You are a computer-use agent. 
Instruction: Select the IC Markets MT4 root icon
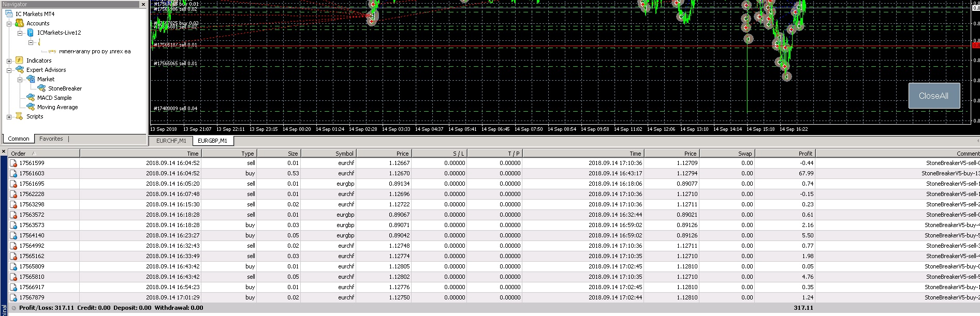pyautogui.click(x=10, y=14)
